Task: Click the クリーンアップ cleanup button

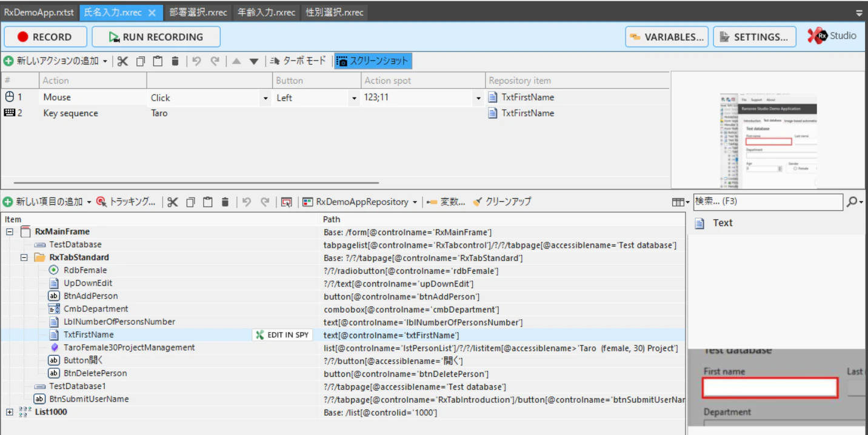Action: coord(502,202)
